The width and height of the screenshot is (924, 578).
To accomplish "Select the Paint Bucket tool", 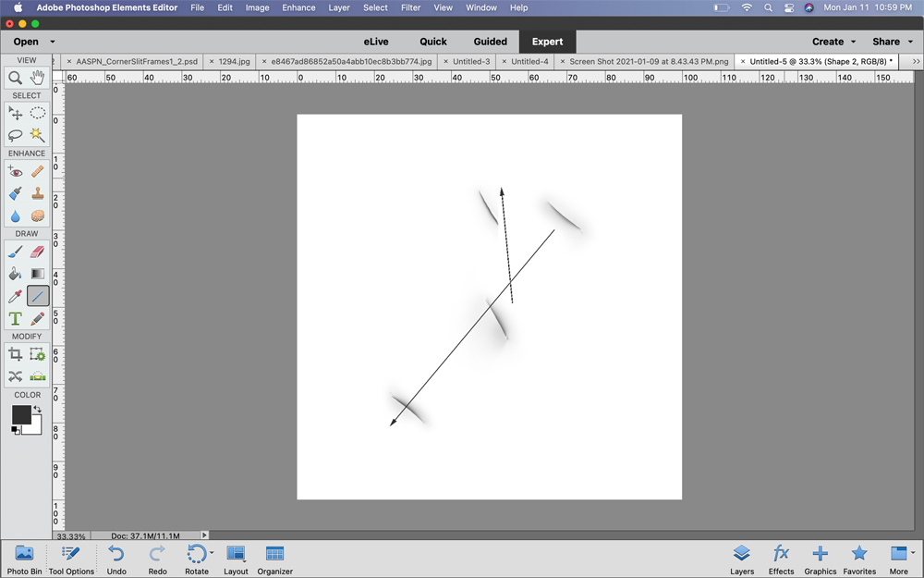I will [16, 274].
